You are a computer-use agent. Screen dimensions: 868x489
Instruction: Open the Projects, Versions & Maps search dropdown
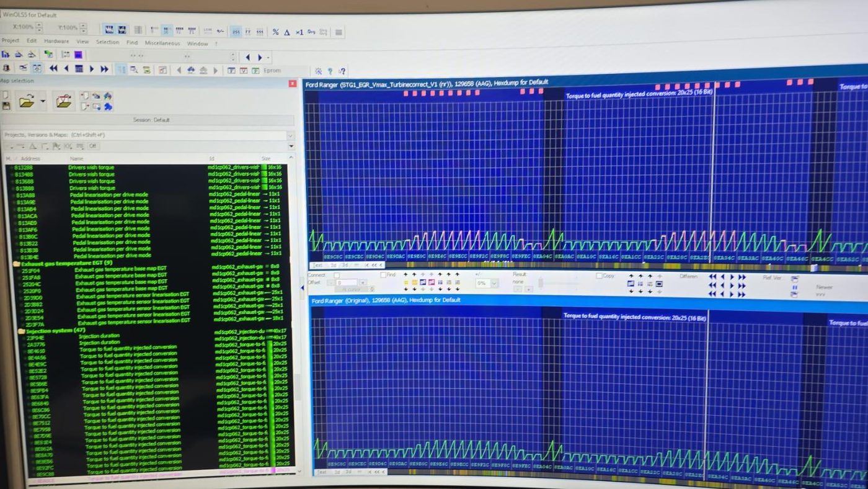pyautogui.click(x=290, y=135)
